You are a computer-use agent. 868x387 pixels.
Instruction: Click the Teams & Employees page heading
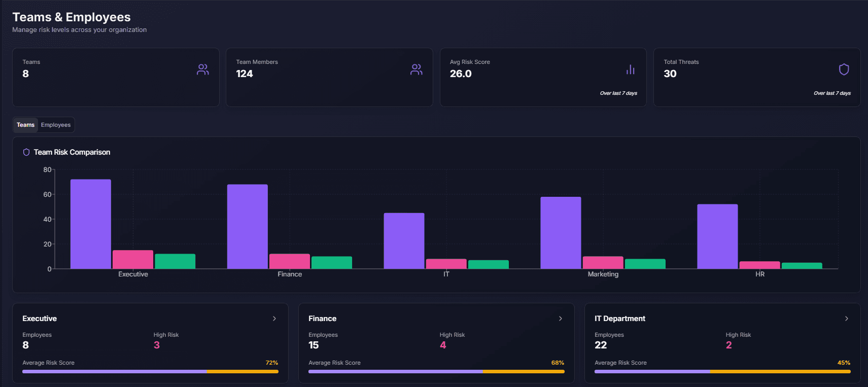(x=72, y=17)
